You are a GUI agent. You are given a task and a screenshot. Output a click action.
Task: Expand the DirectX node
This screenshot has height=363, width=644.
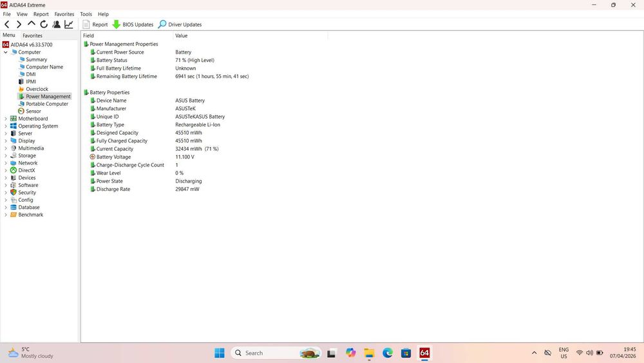click(x=5, y=171)
